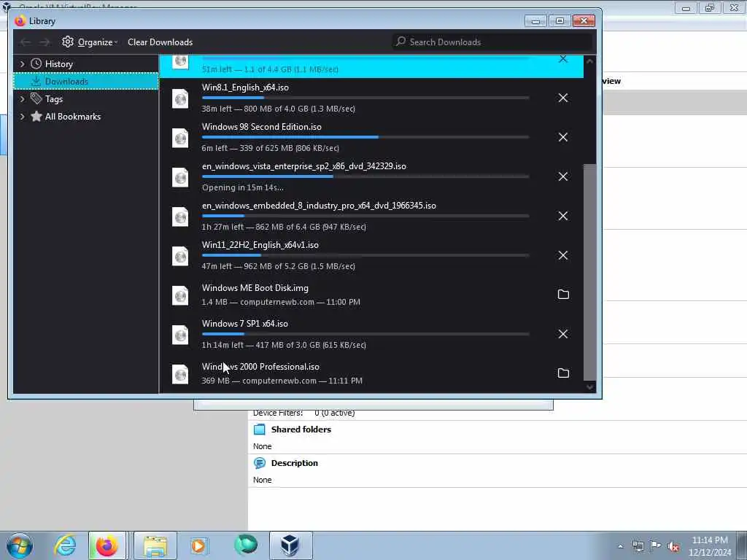Click the Windows 2000 Professional file icon
The image size is (747, 560).
point(180,374)
